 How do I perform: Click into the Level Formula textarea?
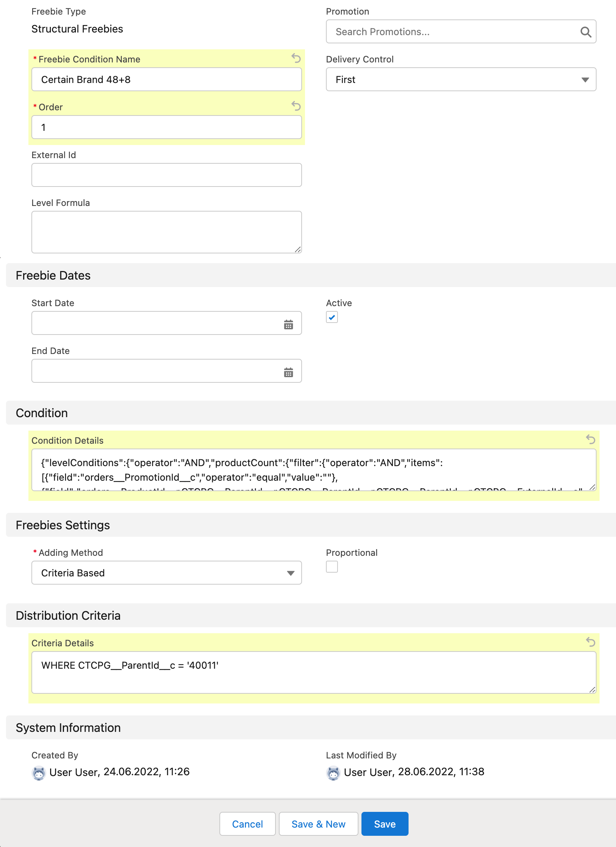(166, 232)
